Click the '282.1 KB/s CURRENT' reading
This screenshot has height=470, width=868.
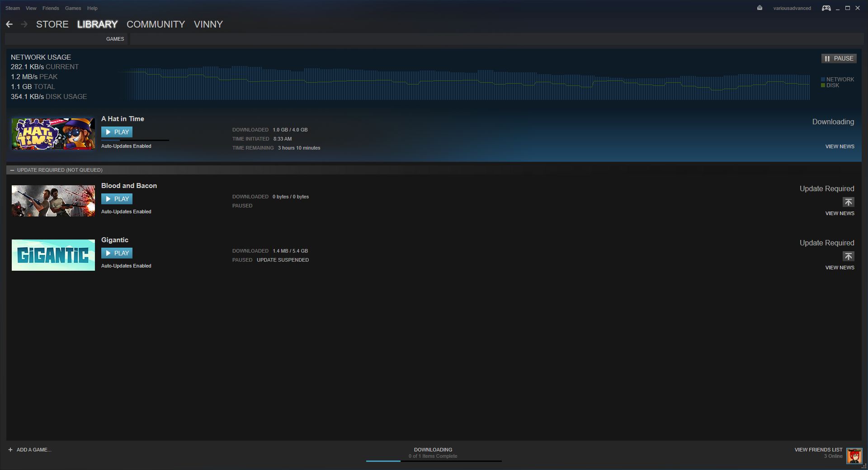[45, 67]
